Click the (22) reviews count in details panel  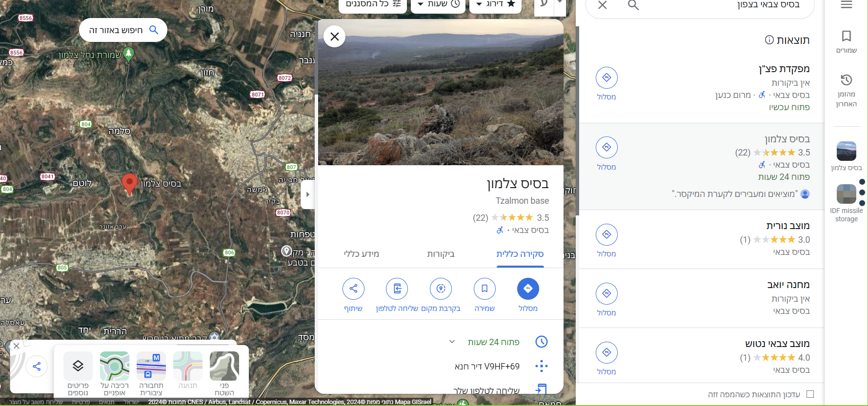481,217
